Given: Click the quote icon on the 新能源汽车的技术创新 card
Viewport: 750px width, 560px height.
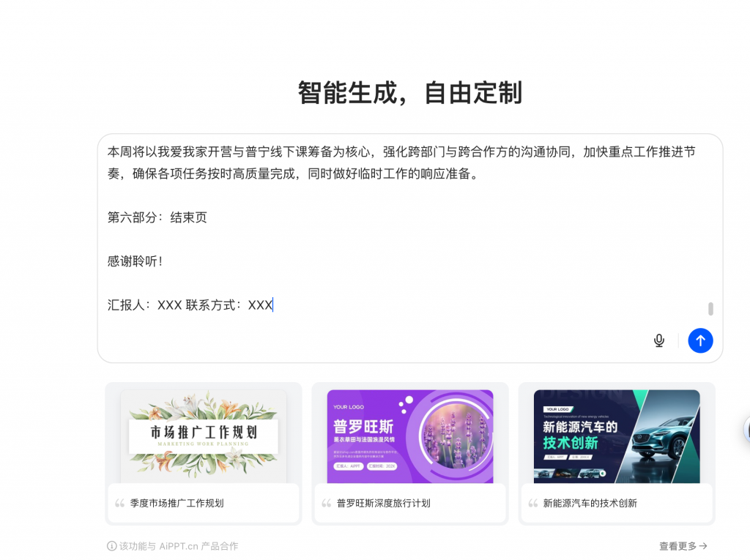Looking at the screenshot, I should 531,503.
